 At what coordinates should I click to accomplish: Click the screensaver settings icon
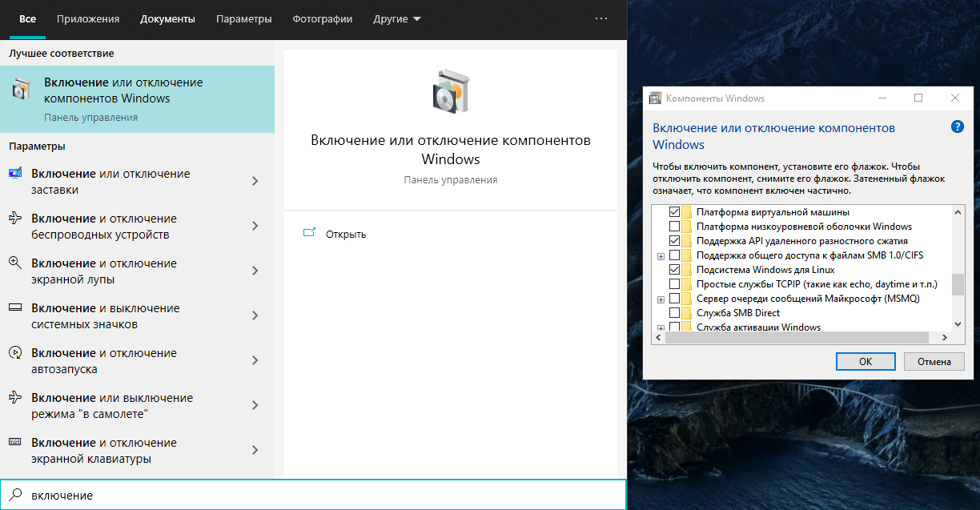click(15, 174)
